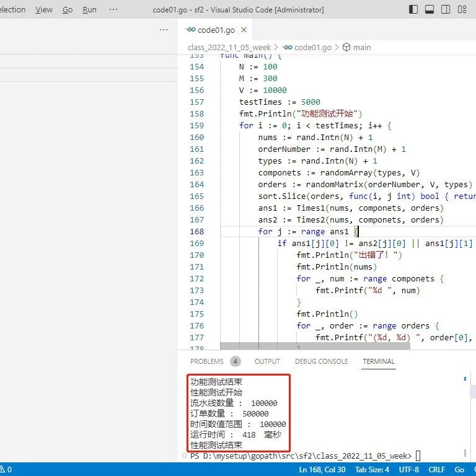Click terminal text 流水线数量 : 100000

pos(234,403)
